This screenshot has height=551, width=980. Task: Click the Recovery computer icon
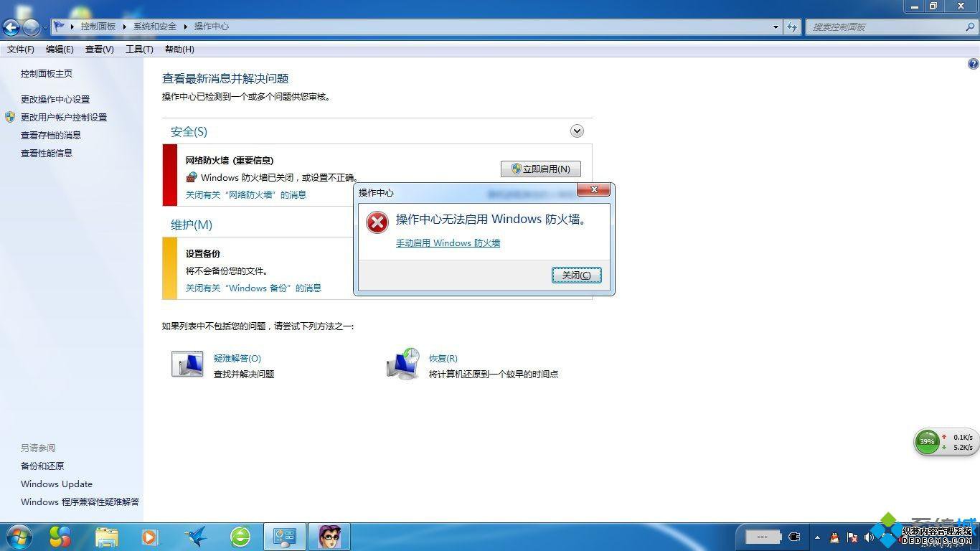[402, 364]
